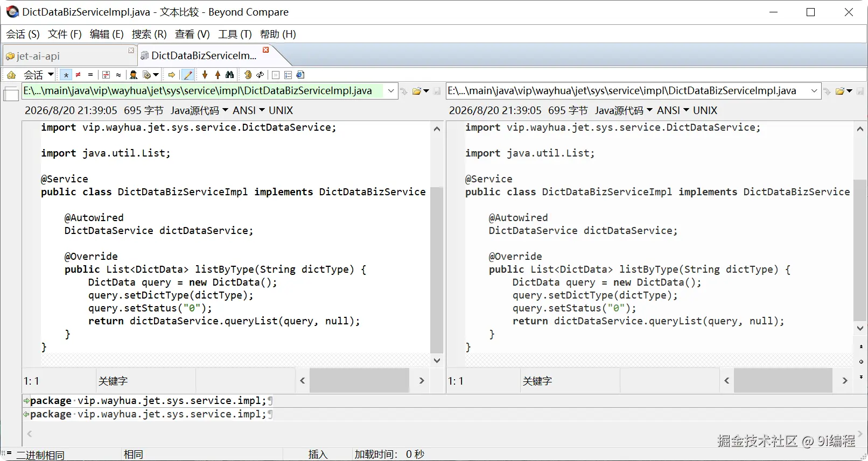Click the web report icon

(x=300, y=75)
